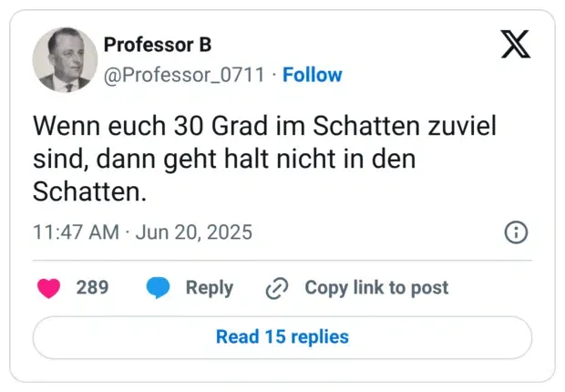This screenshot has height=392, width=565.
Task: Click the chain link icon
Action: pyautogui.click(x=276, y=288)
